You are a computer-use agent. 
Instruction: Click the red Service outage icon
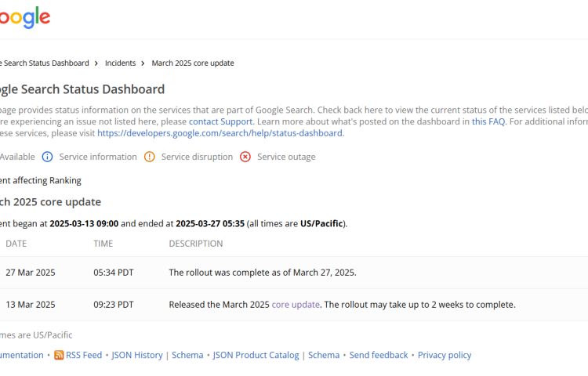pos(245,157)
